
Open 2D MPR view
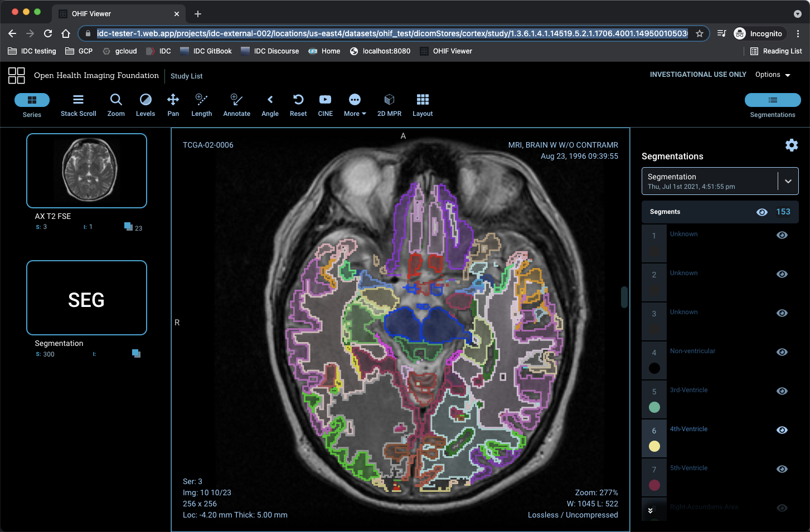point(389,105)
